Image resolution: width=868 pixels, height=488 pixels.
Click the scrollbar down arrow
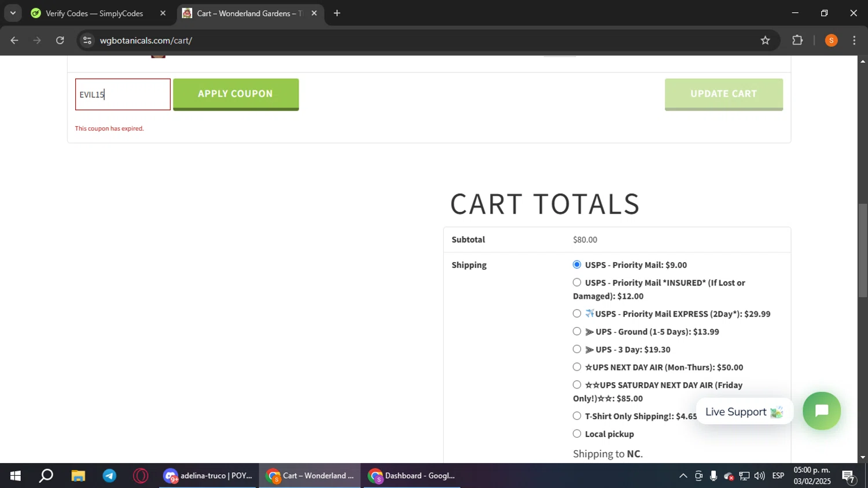pos(863,457)
